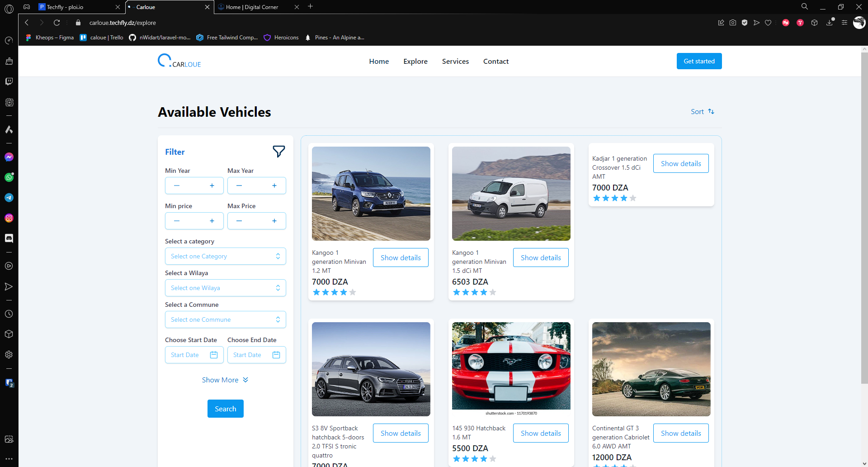
Task: Open Twitch sidebar panel
Action: (x=9, y=81)
